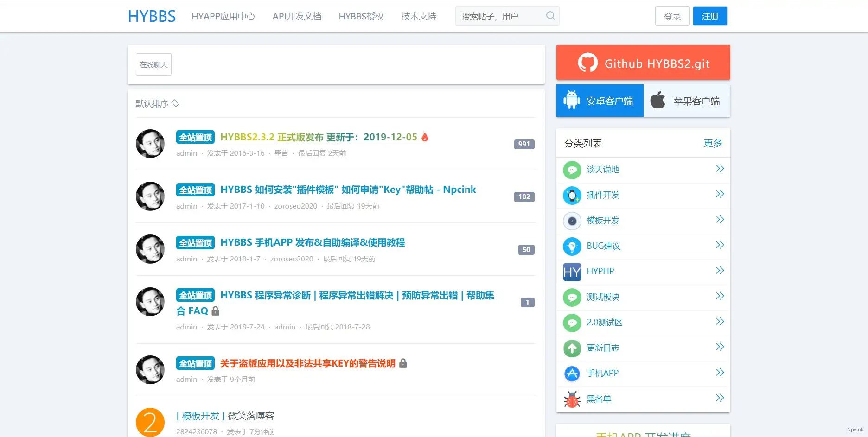The height and width of the screenshot is (437, 868).
Task: Expand the 更新日志 chevron arrow
Action: 720,347
